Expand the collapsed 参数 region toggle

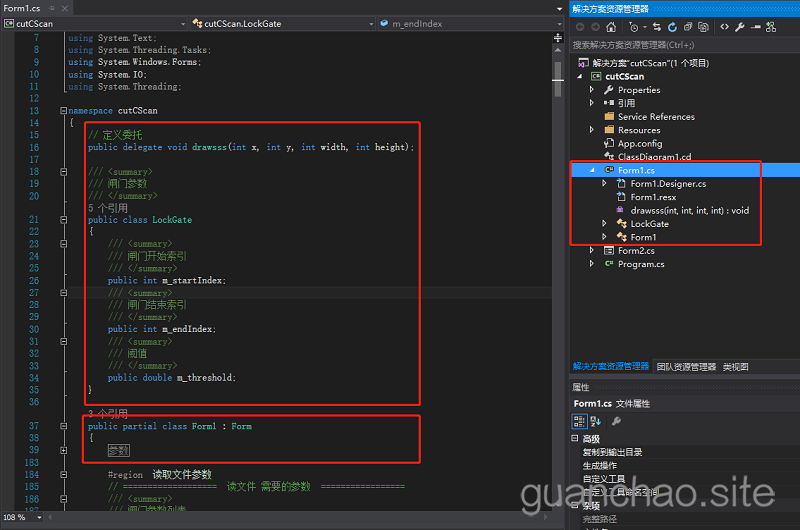63,450
